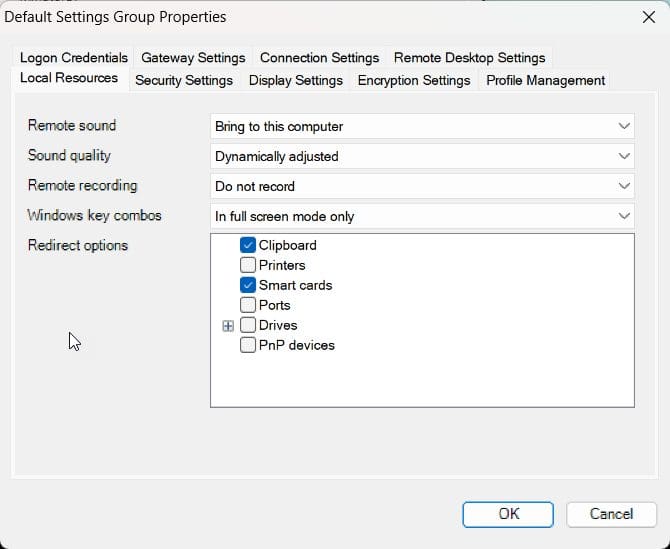Go to Remote Desktop Settings tab
The image size is (670, 549).
[469, 58]
